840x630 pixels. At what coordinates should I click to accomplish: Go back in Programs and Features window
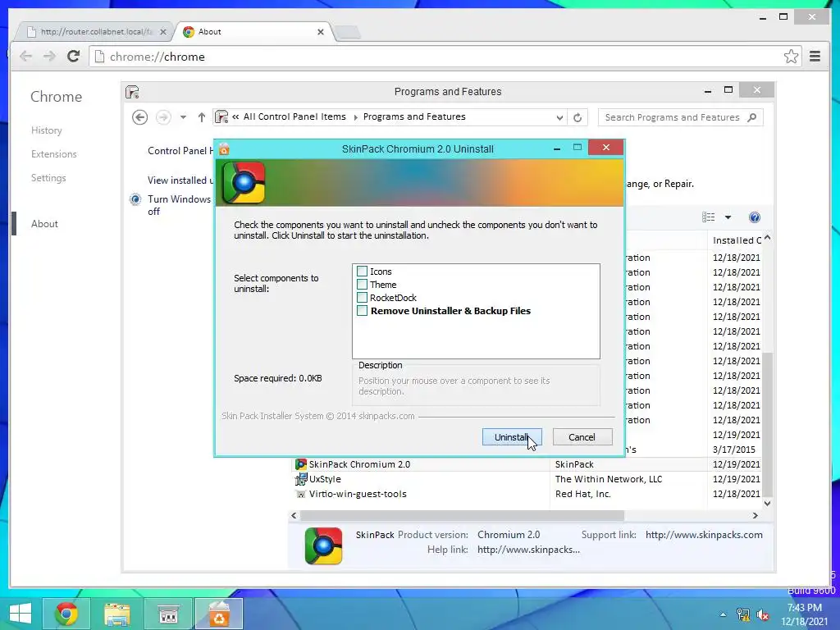(x=139, y=117)
